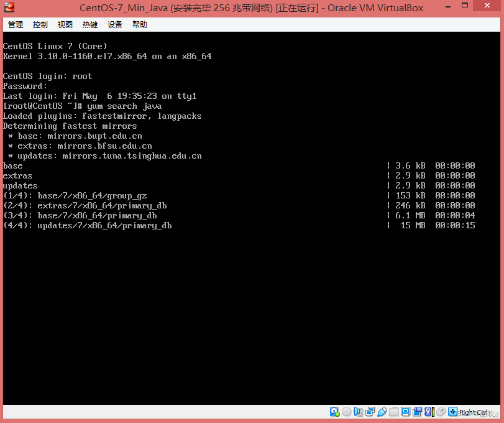Click the VirtualBox icon in title bar
The width and height of the screenshot is (504, 423).
tap(9, 7)
